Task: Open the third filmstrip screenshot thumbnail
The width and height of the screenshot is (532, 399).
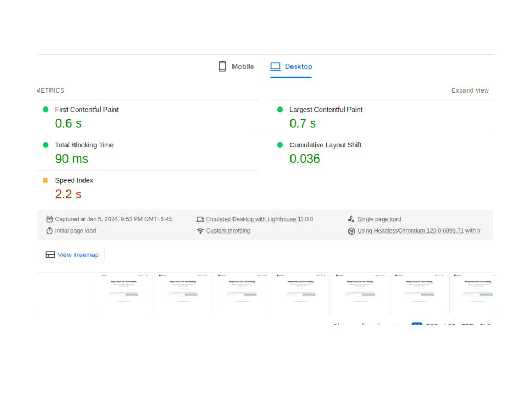Action: click(x=183, y=293)
